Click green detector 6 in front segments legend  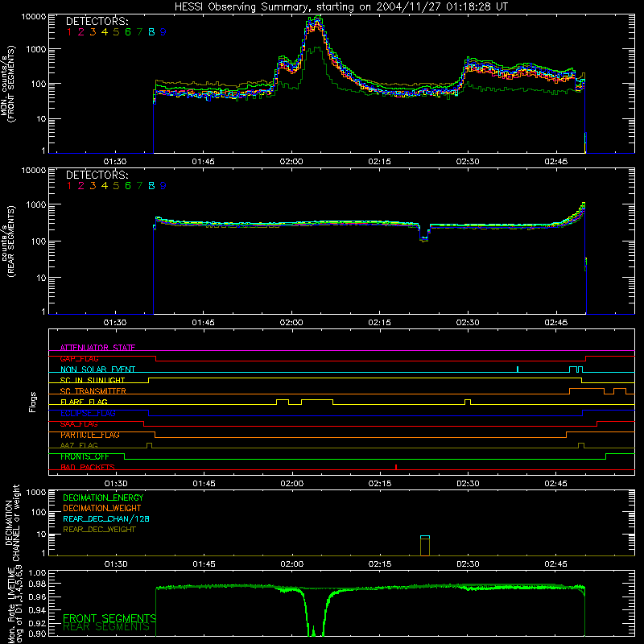pyautogui.click(x=128, y=32)
